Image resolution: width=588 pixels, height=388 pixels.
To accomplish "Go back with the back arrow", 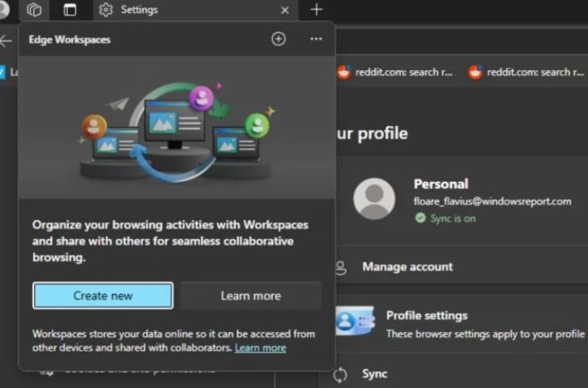I will (6, 41).
